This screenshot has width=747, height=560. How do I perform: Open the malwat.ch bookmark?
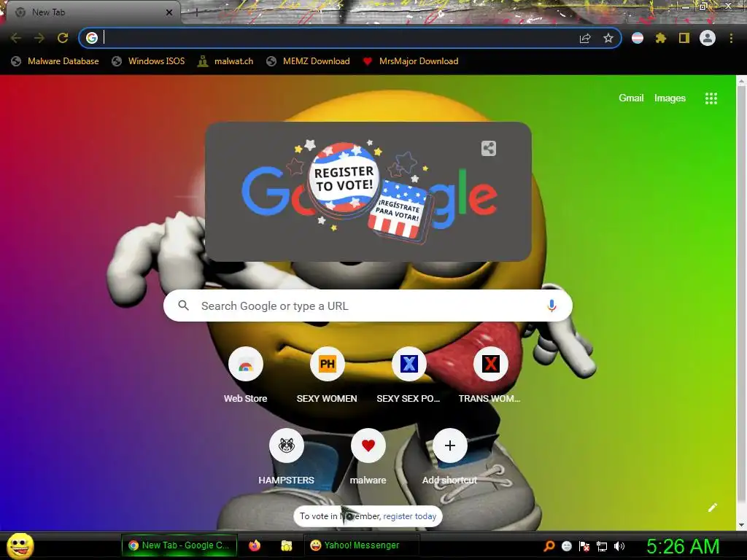[x=225, y=61]
